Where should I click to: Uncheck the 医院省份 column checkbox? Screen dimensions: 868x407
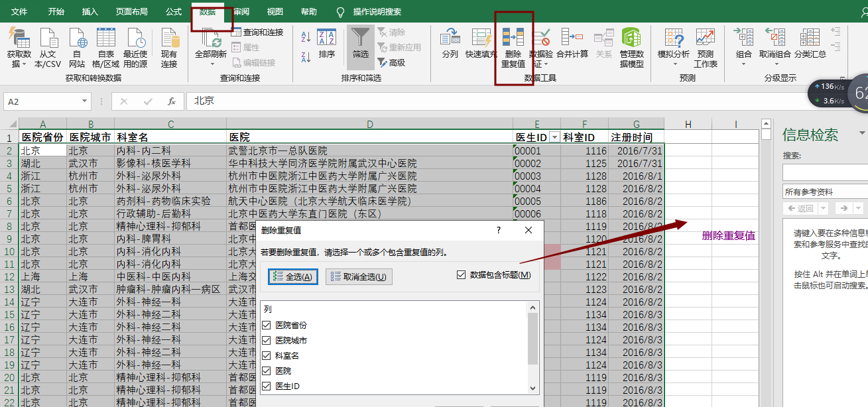pos(267,325)
